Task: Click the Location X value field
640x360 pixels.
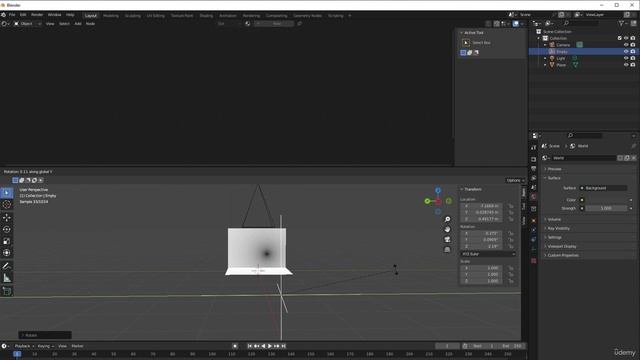Action: tap(482, 206)
